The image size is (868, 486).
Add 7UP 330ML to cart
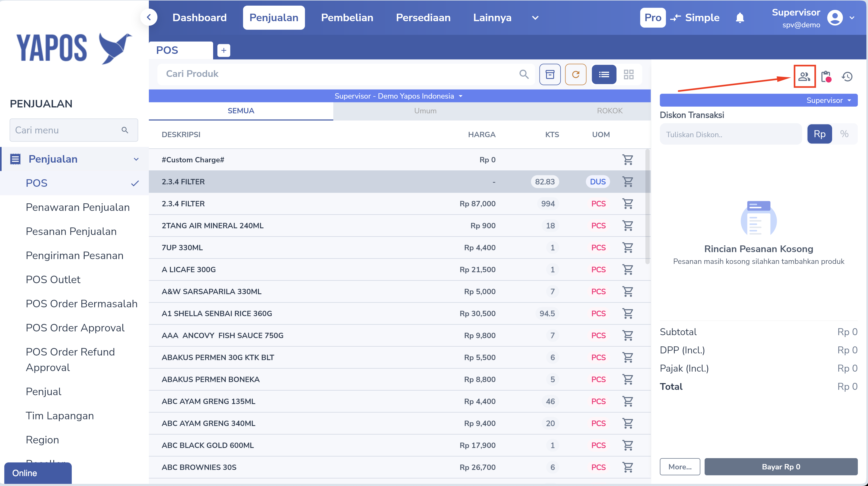pyautogui.click(x=627, y=247)
